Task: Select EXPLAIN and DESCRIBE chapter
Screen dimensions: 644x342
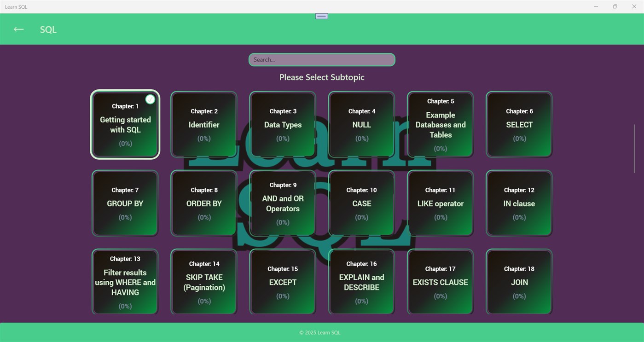Action: [x=361, y=282]
